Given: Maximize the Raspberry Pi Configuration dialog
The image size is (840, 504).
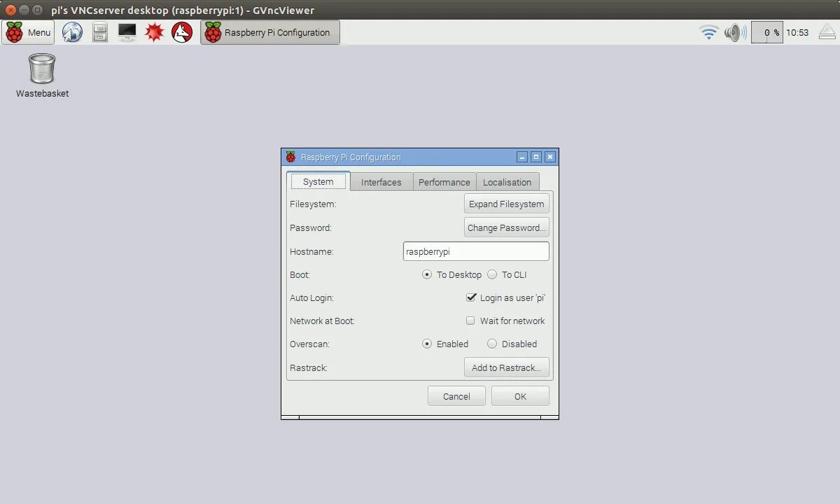Looking at the screenshot, I should (x=536, y=157).
